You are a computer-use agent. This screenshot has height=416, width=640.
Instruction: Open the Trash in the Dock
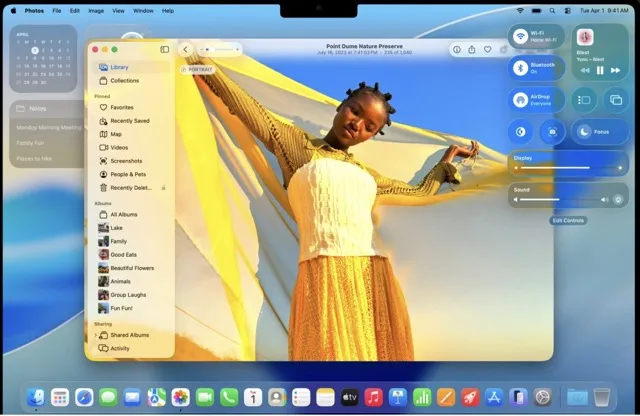point(601,397)
